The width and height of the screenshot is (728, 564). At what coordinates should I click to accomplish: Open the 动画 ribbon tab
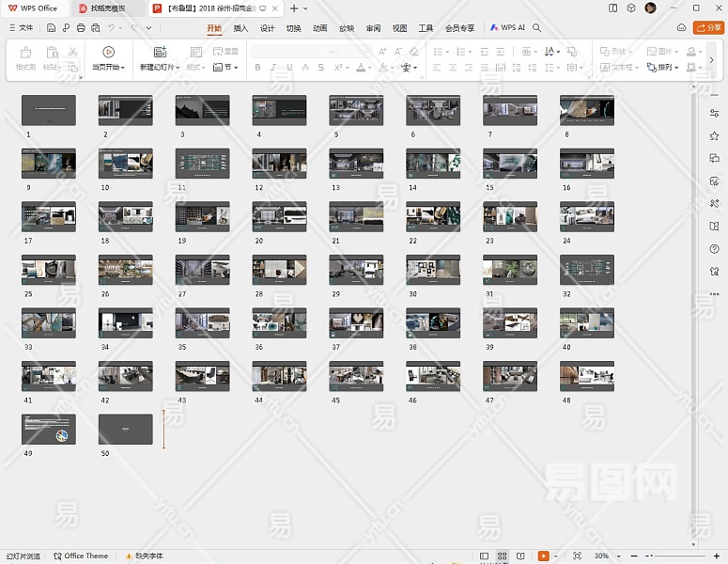click(320, 28)
